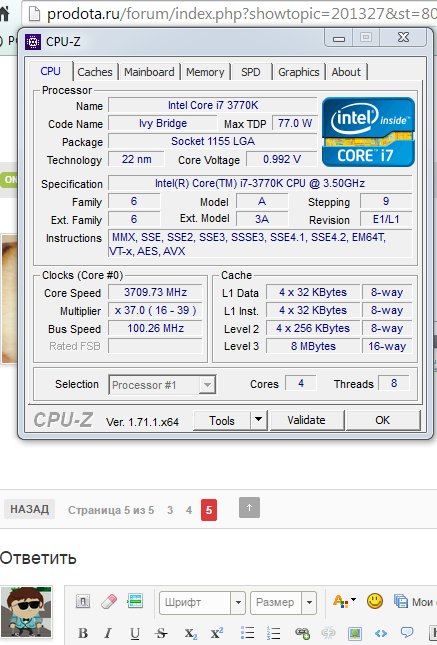This screenshot has width=437, height=645.
Task: Click the CPU-Z application icon in the title bar
Action: tap(33, 42)
